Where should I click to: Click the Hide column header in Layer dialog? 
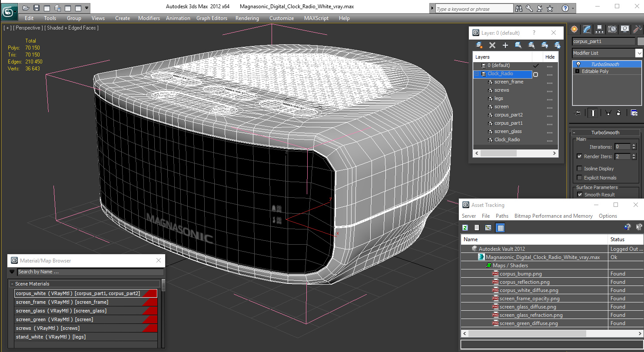[550, 57]
